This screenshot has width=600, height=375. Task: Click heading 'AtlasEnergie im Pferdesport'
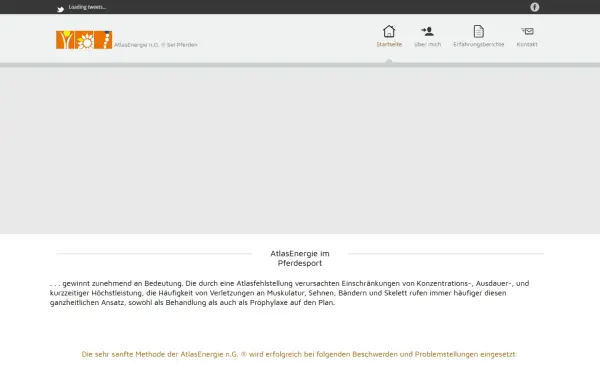click(300, 258)
